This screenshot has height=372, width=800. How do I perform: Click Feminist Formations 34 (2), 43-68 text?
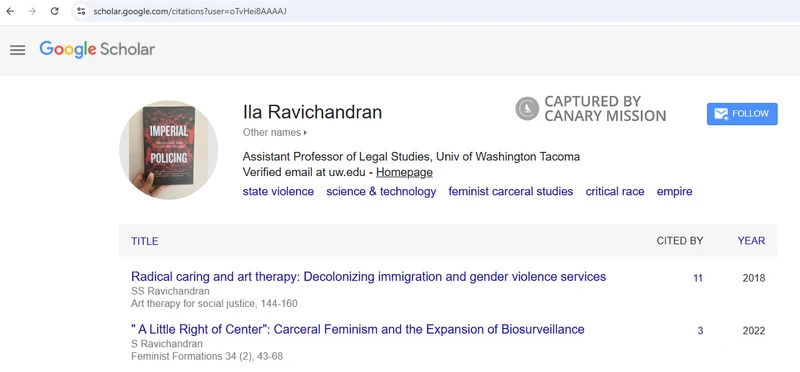pos(207,356)
